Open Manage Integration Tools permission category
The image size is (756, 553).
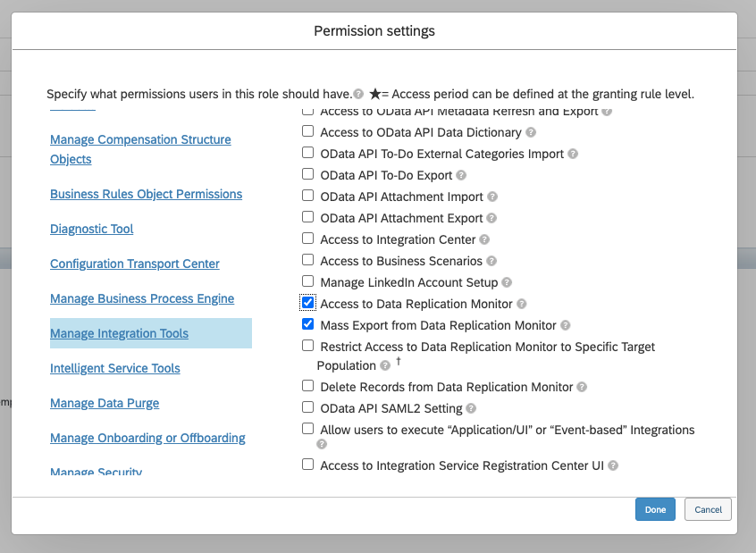119,333
